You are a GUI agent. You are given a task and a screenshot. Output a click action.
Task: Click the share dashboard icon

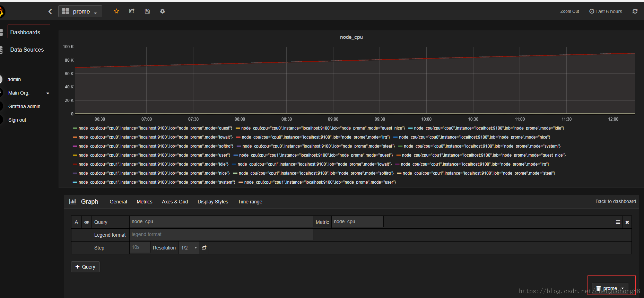[x=132, y=11]
